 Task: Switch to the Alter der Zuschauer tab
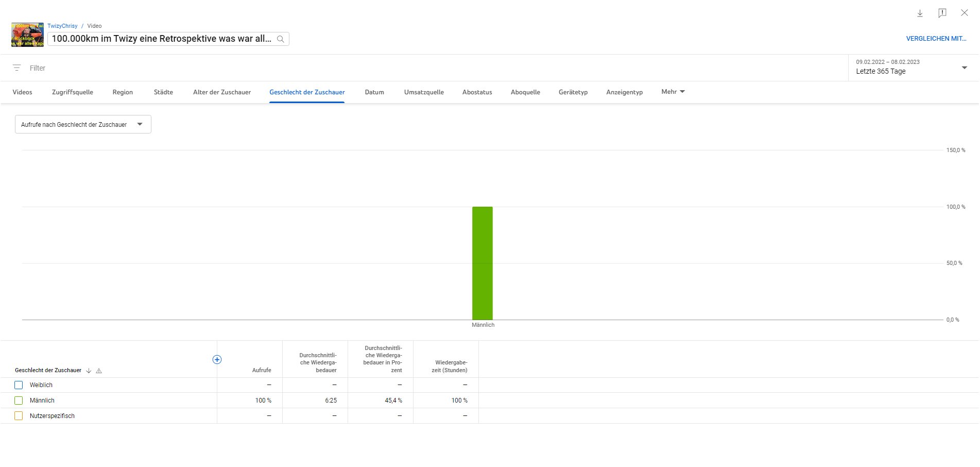[x=222, y=92]
